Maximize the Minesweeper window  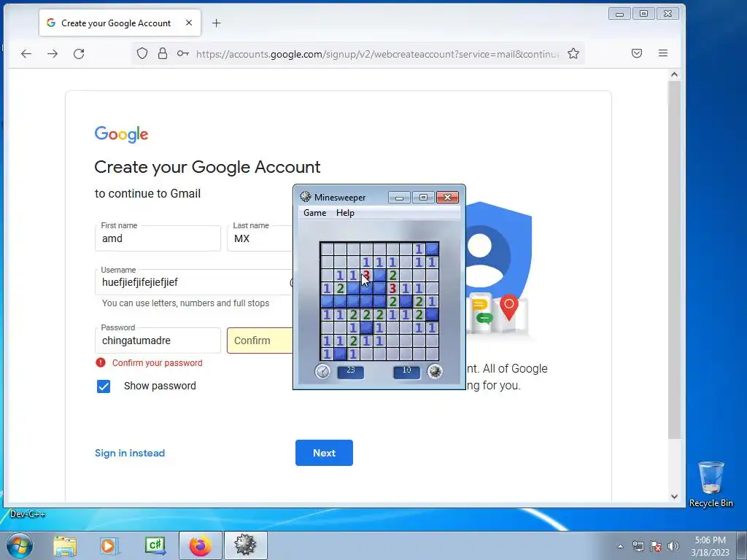pyautogui.click(x=423, y=197)
